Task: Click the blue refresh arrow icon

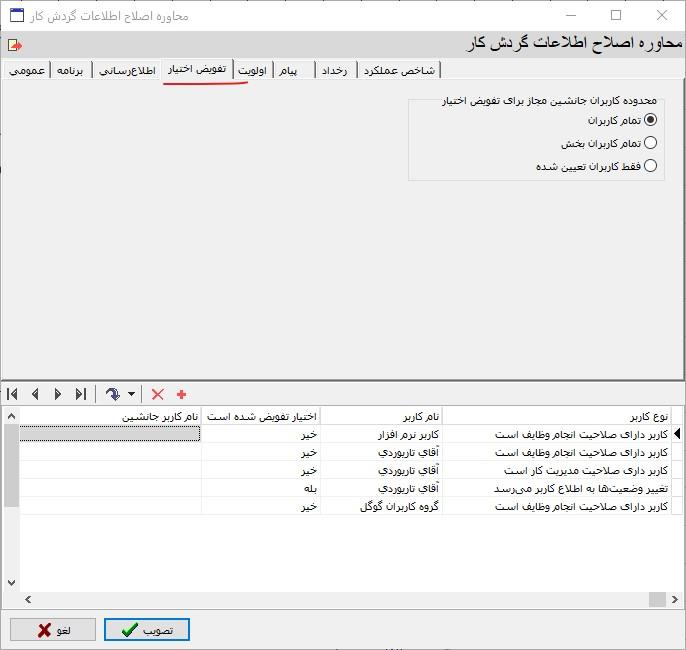Action: 112,394
